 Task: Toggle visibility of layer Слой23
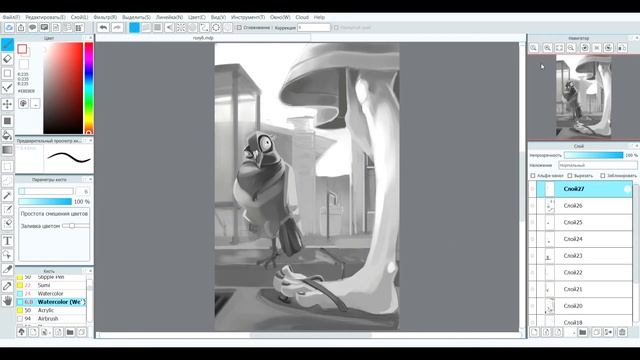click(x=532, y=256)
